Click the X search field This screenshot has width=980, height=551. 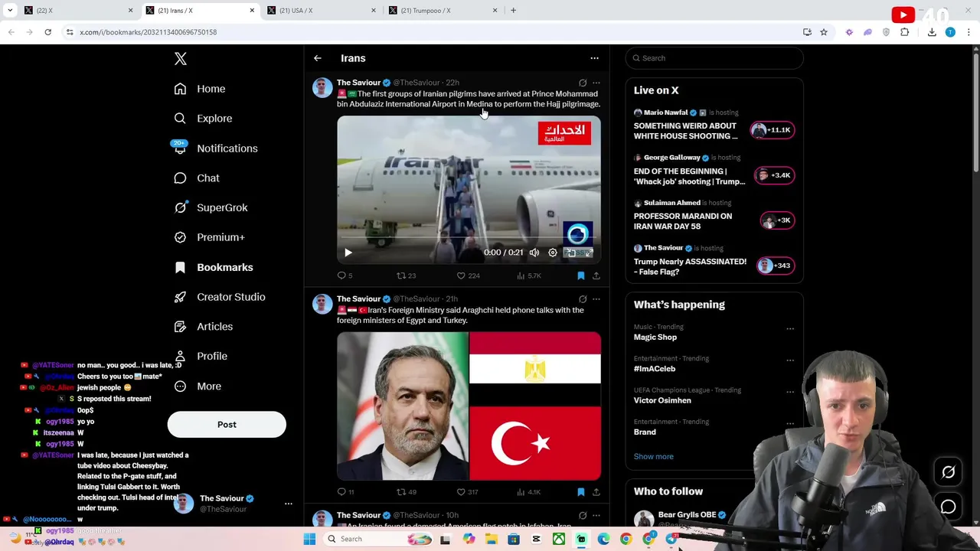point(714,58)
